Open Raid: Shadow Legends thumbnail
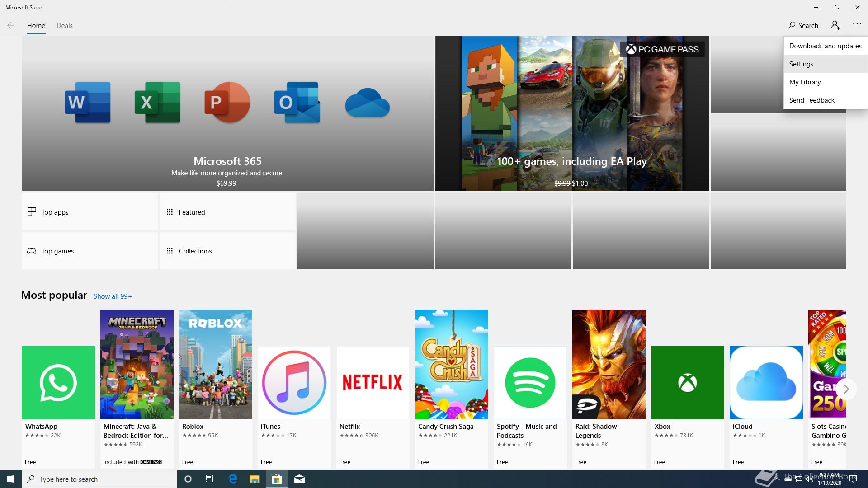 (609, 364)
